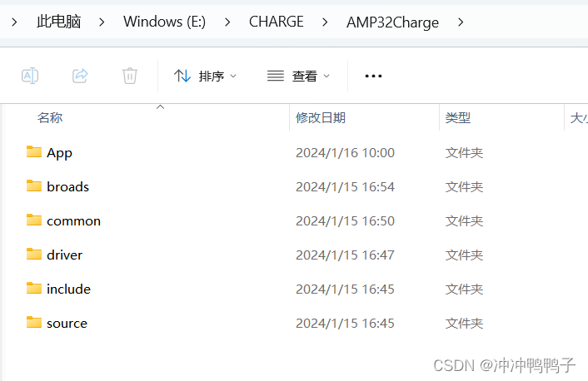Click date 2024/1/16 10:00
Image resolution: width=588 pixels, height=381 pixels.
tap(345, 153)
